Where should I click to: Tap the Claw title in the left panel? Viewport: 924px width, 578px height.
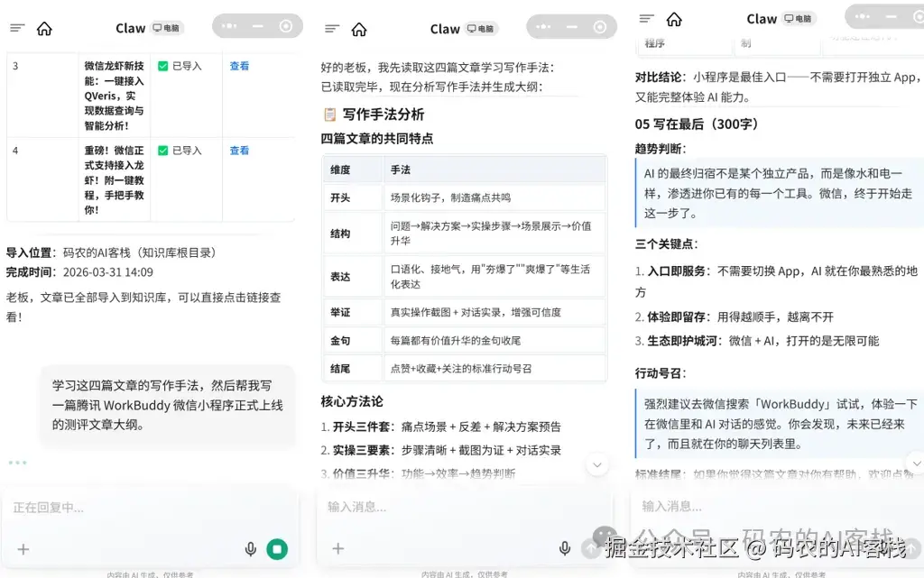click(x=130, y=28)
